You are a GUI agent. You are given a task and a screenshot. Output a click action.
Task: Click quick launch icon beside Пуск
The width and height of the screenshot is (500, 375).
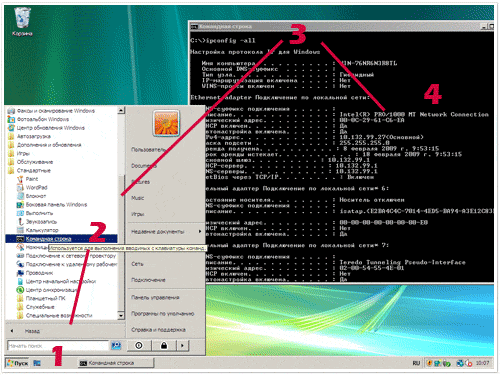pyautogui.click(x=37, y=363)
